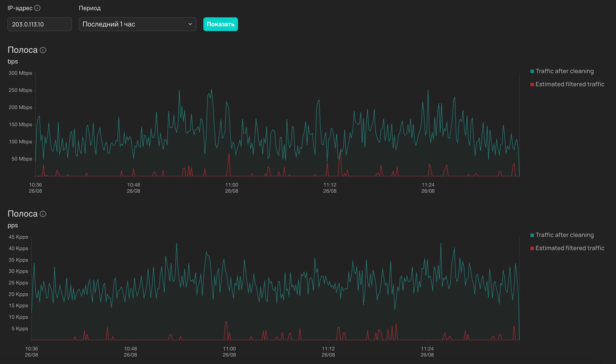
Task: Click teal Traffic after cleaning swatch in pps legend
Action: point(532,235)
